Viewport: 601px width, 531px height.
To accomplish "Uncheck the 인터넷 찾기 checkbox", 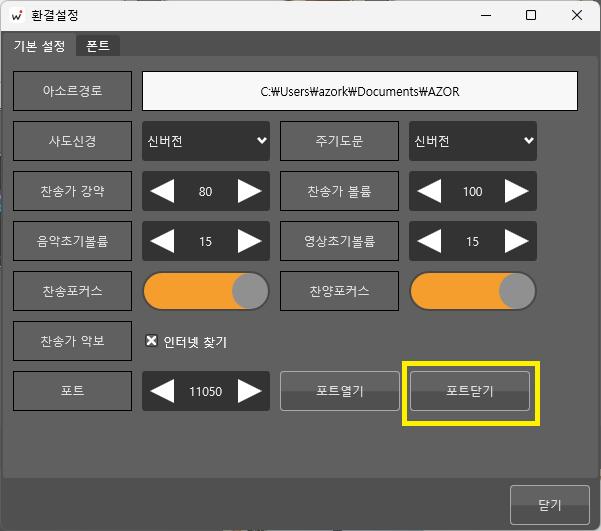I will [x=152, y=341].
